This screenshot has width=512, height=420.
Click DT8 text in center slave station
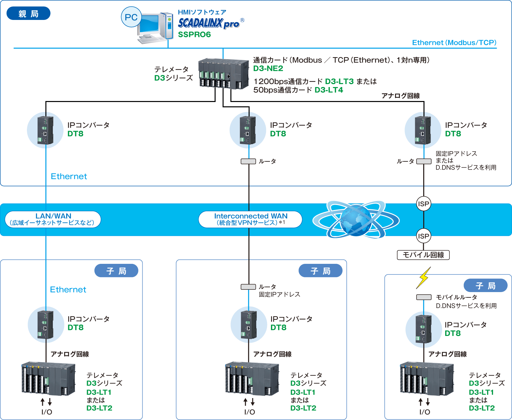(279, 328)
